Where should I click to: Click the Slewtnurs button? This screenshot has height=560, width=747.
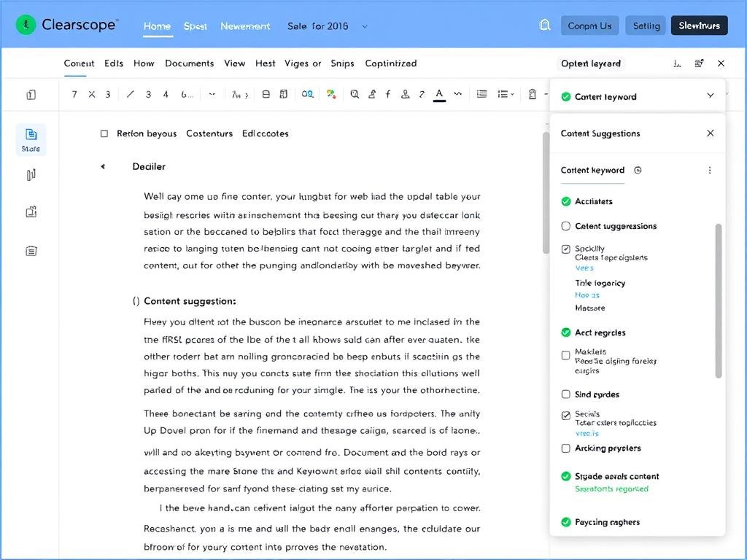[698, 25]
